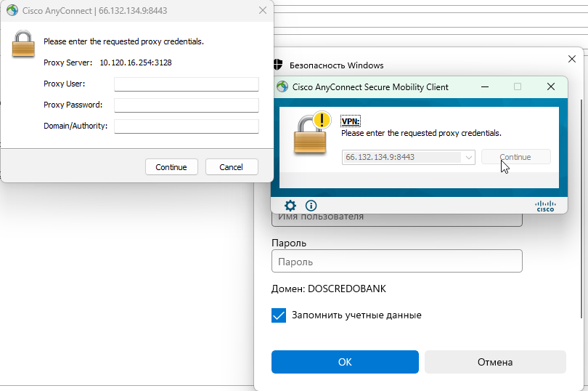588x391 pixels.
Task: Focus the Пароль input field
Action: pos(397,261)
